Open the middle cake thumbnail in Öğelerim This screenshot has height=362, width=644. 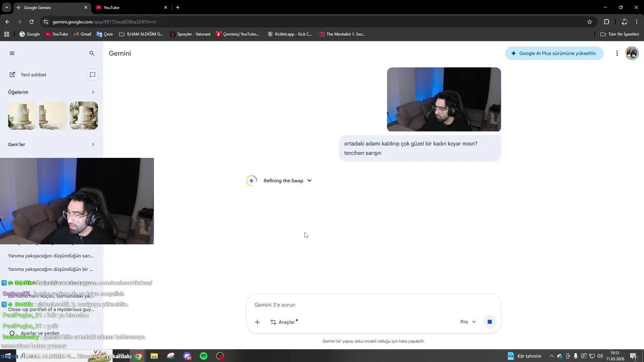click(53, 116)
